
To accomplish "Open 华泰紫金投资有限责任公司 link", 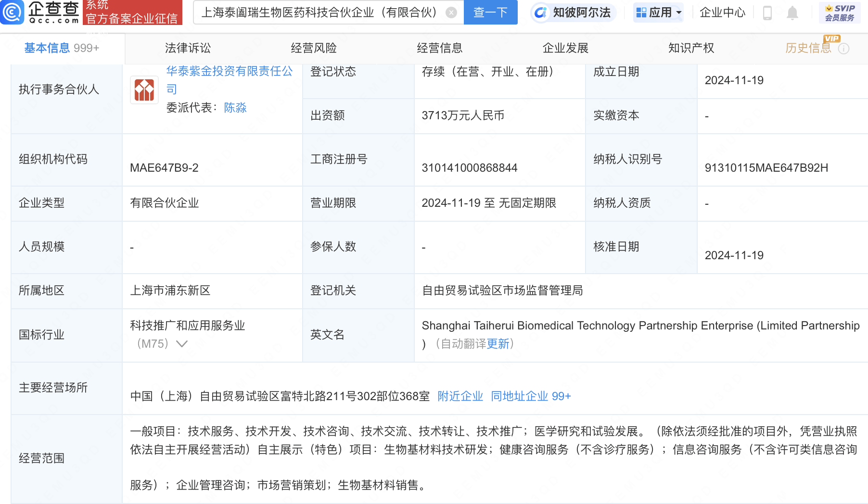I will click(x=230, y=80).
